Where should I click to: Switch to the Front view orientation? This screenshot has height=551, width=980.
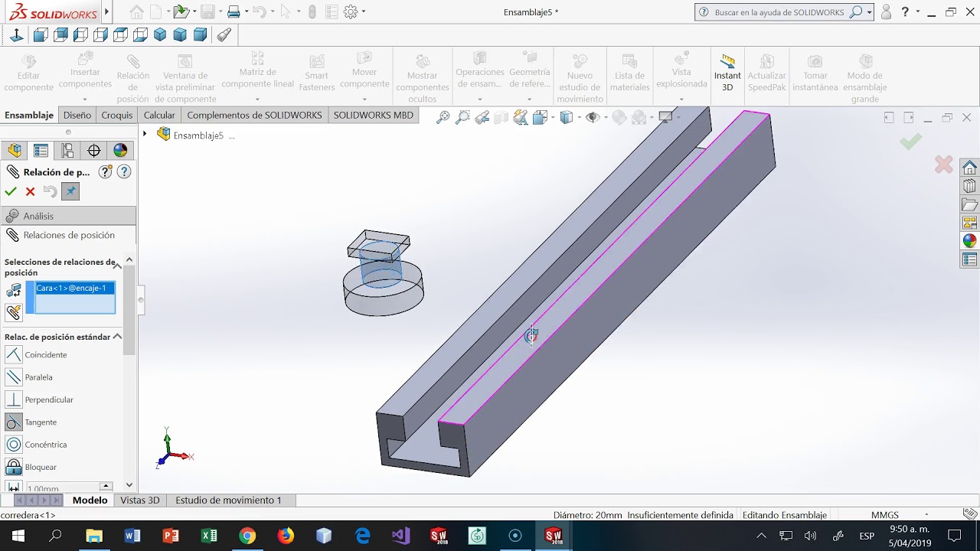41,34
